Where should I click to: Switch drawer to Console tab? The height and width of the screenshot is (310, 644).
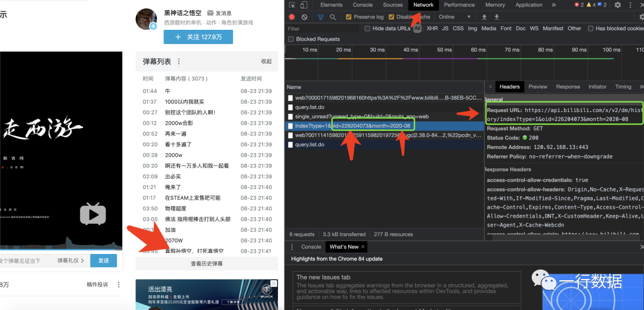pos(311,247)
